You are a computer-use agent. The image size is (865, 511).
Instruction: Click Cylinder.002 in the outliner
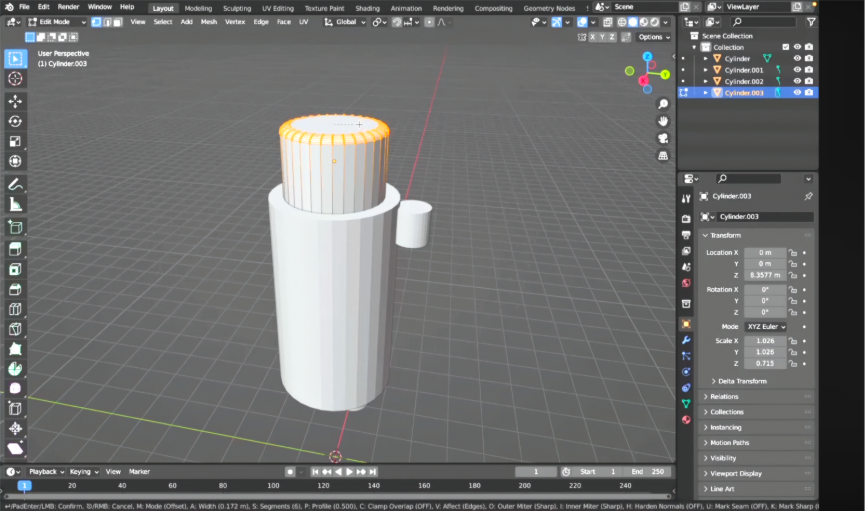744,81
